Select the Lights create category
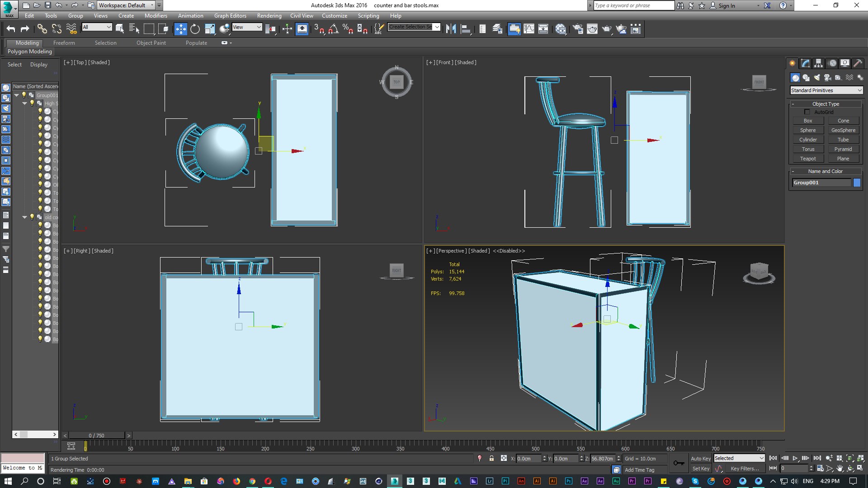868x488 pixels. (x=817, y=78)
